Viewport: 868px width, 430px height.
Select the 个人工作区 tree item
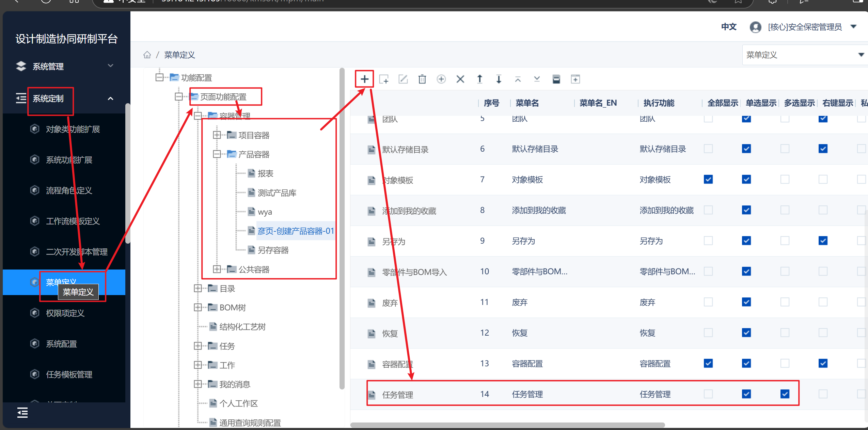[238, 403]
